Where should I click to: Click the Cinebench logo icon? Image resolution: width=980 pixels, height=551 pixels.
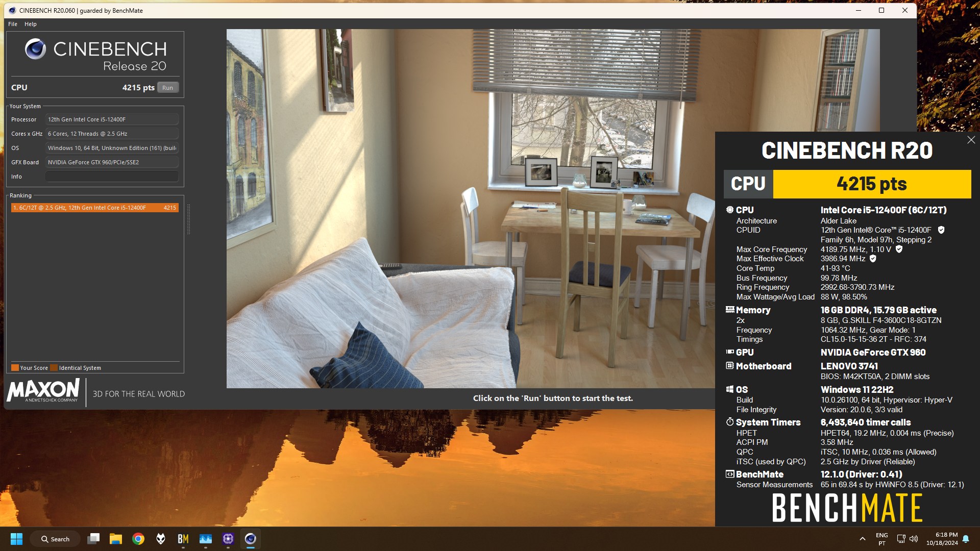click(x=35, y=49)
